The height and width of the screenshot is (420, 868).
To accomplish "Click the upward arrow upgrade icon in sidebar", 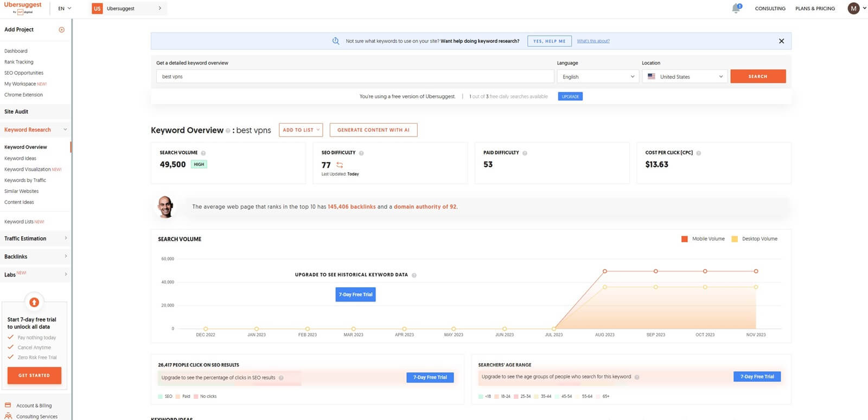I will coord(34,302).
